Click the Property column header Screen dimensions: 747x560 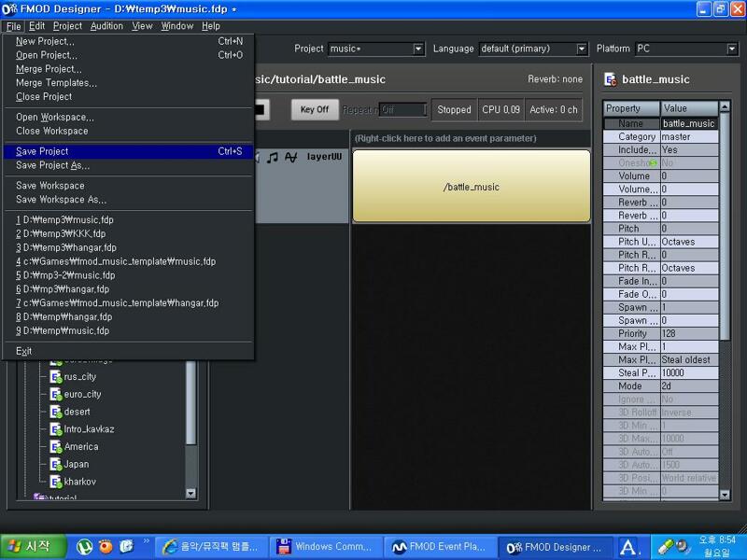tap(632, 108)
